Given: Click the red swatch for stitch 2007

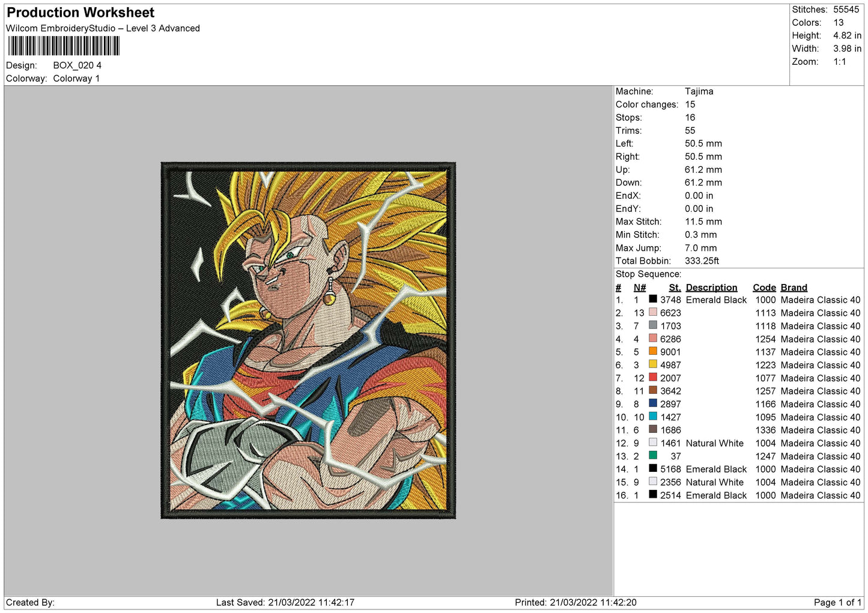Looking at the screenshot, I should tap(653, 377).
